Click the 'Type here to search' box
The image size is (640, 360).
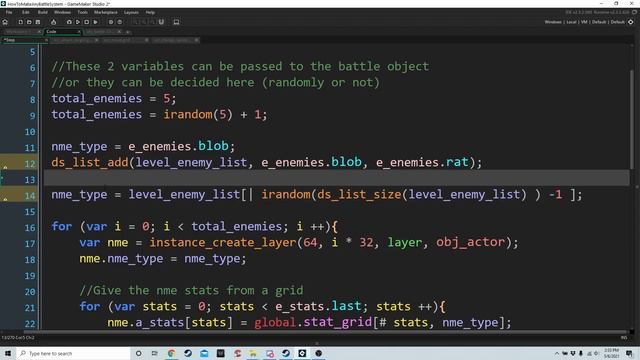point(73,353)
